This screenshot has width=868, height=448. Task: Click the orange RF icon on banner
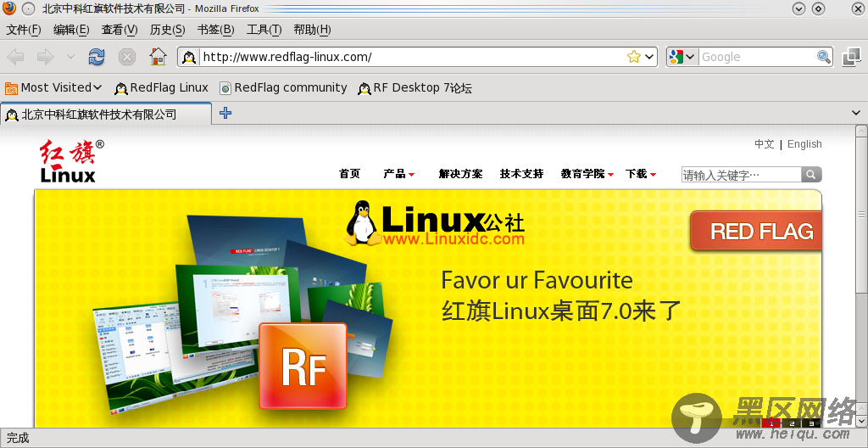(x=303, y=366)
